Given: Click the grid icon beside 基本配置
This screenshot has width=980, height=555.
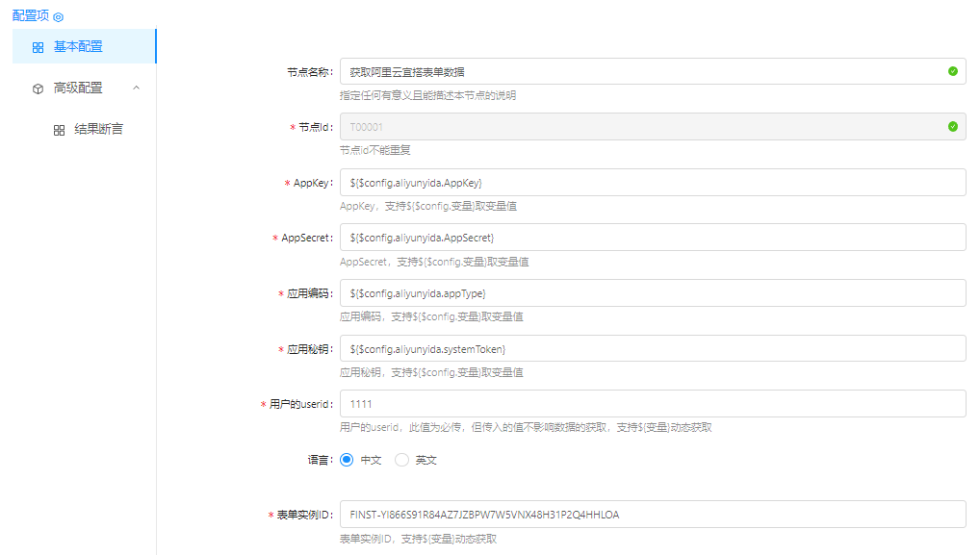Looking at the screenshot, I should (x=38, y=47).
